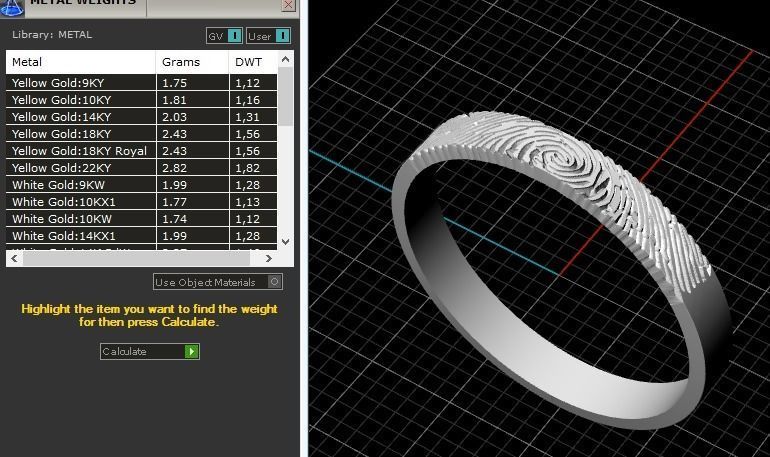
Task: Click the 1.74 grams cell
Action: [192, 219]
